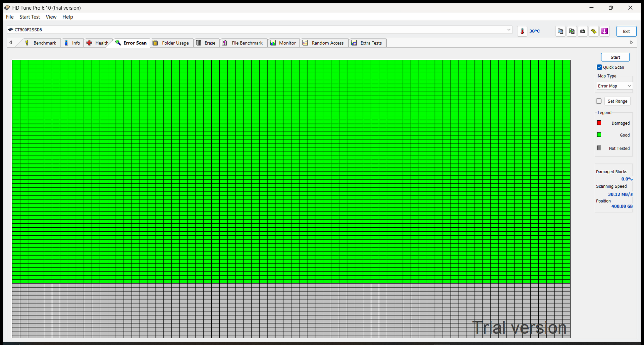Click the red Damaged legend swatch
Screen dimensions: 644x345
pyautogui.click(x=599, y=123)
